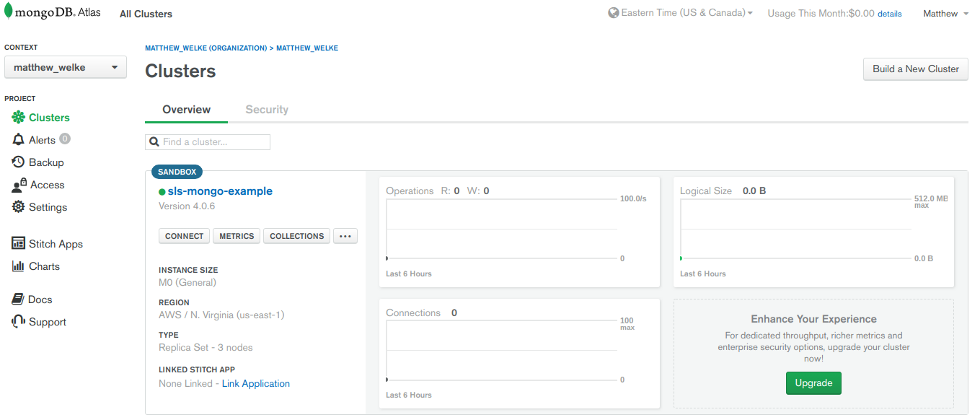
Task: Open Support via the headset icon
Action: pos(18,322)
